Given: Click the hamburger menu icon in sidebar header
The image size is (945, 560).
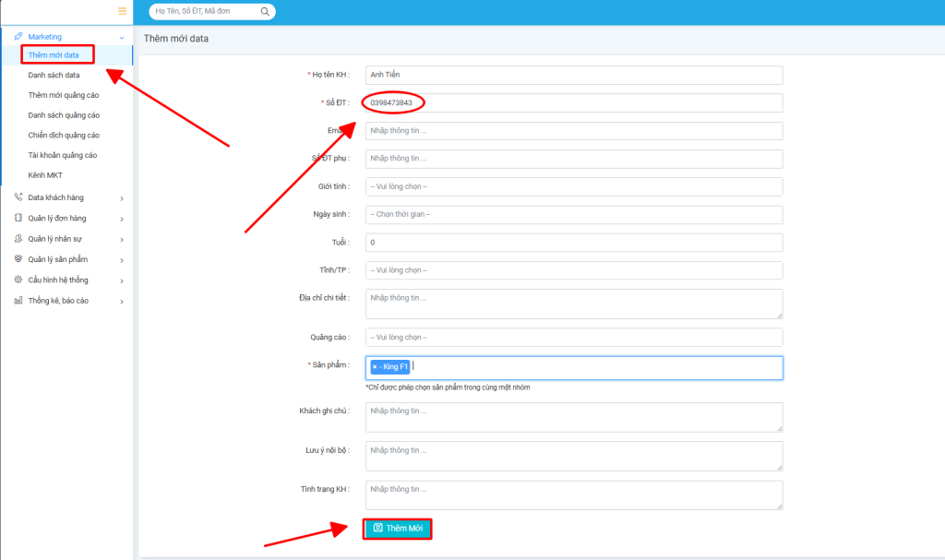Looking at the screenshot, I should pyautogui.click(x=122, y=11).
